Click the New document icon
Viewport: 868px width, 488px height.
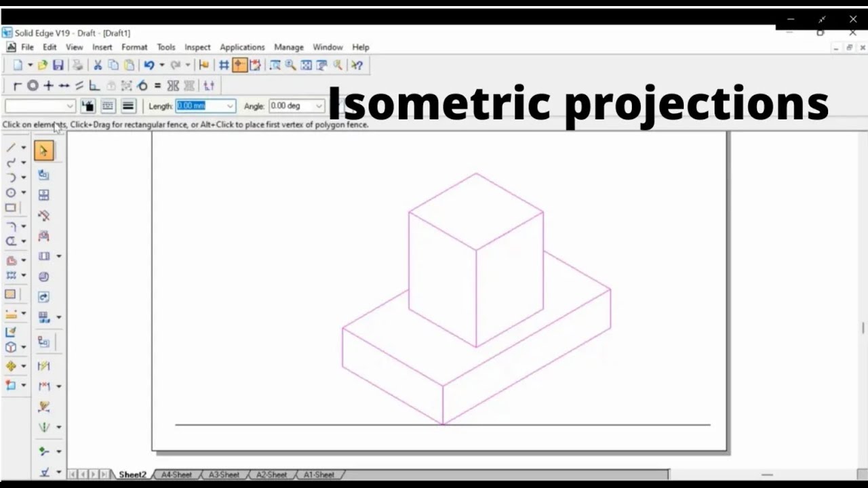click(x=18, y=65)
